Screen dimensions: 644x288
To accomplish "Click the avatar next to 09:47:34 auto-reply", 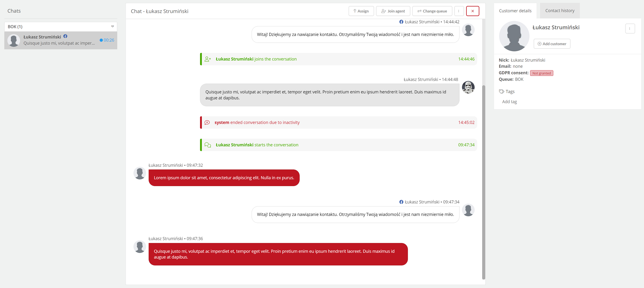I will pyautogui.click(x=468, y=210).
